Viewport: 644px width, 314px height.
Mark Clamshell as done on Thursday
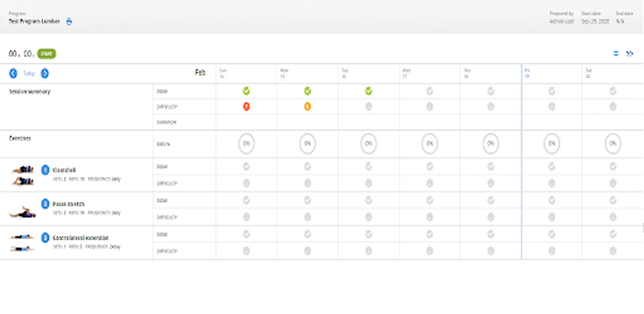point(491,167)
